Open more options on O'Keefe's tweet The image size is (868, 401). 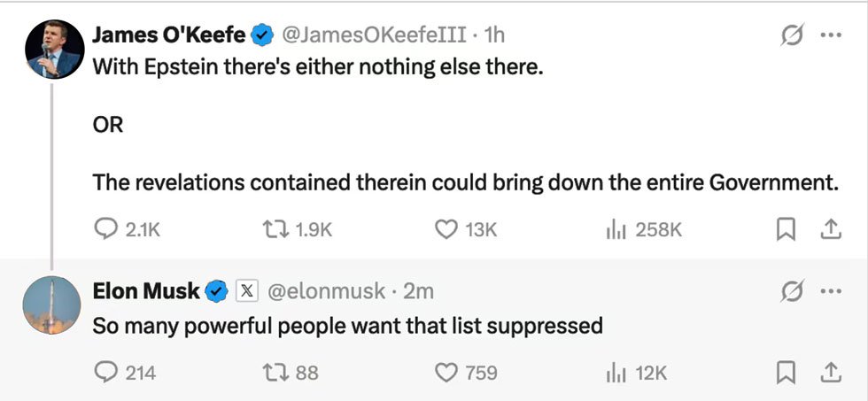pyautogui.click(x=831, y=36)
